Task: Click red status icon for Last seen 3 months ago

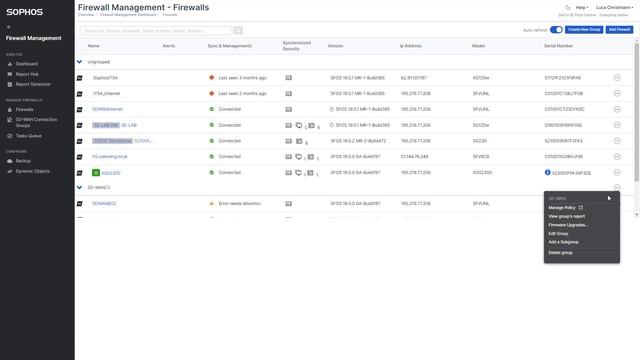Action: [211, 77]
